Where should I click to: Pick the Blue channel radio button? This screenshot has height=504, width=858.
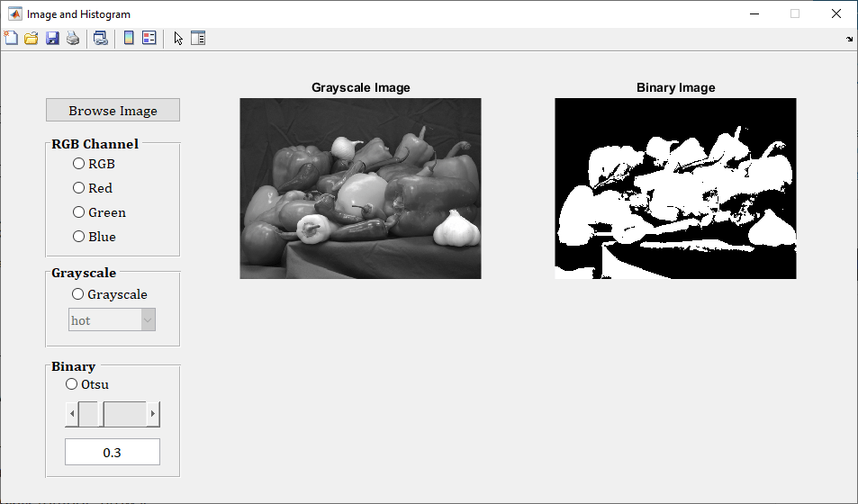pyautogui.click(x=79, y=237)
